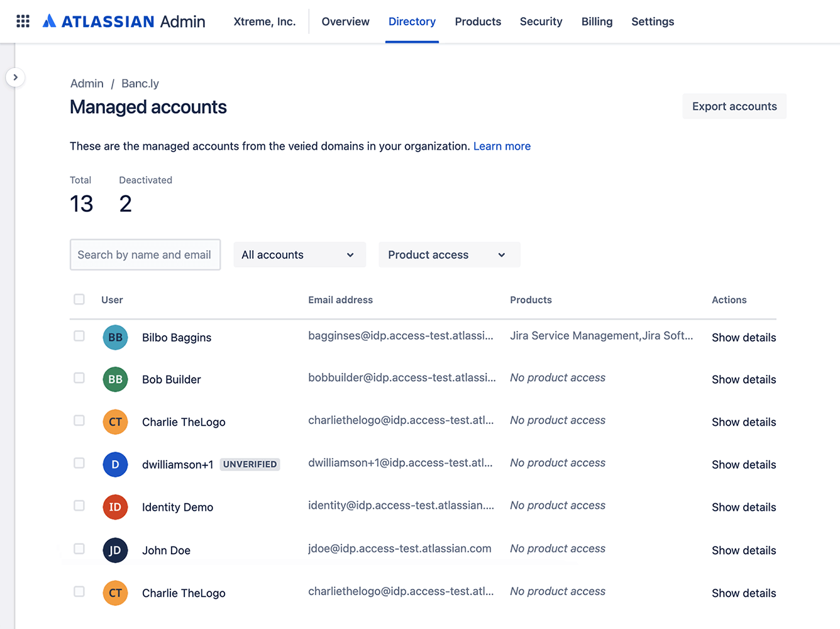Open Bilbo Baggins's avatar
The height and width of the screenshot is (629, 840).
tap(115, 337)
